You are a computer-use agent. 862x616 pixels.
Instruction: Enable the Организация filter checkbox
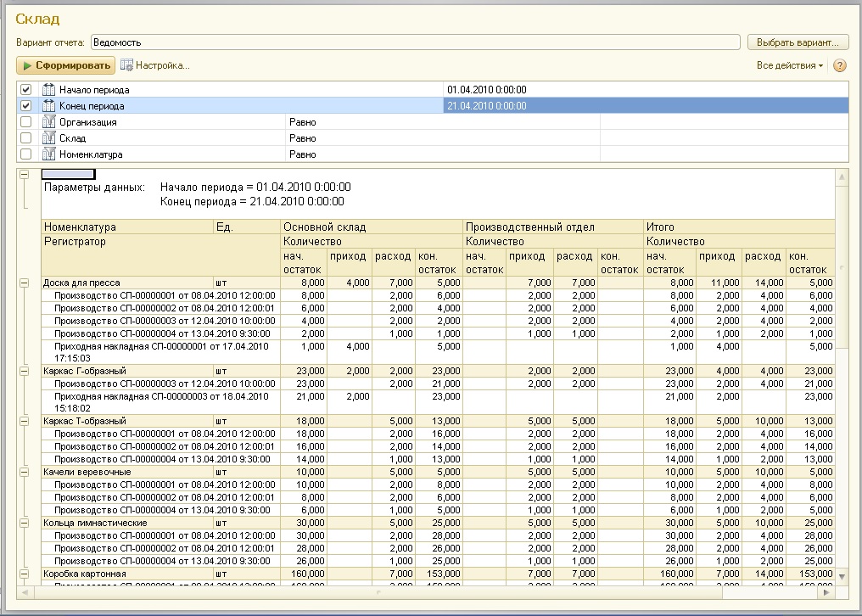25,122
